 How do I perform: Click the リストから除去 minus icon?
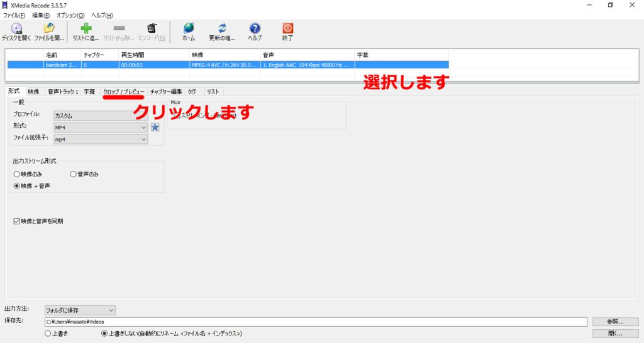point(119,28)
